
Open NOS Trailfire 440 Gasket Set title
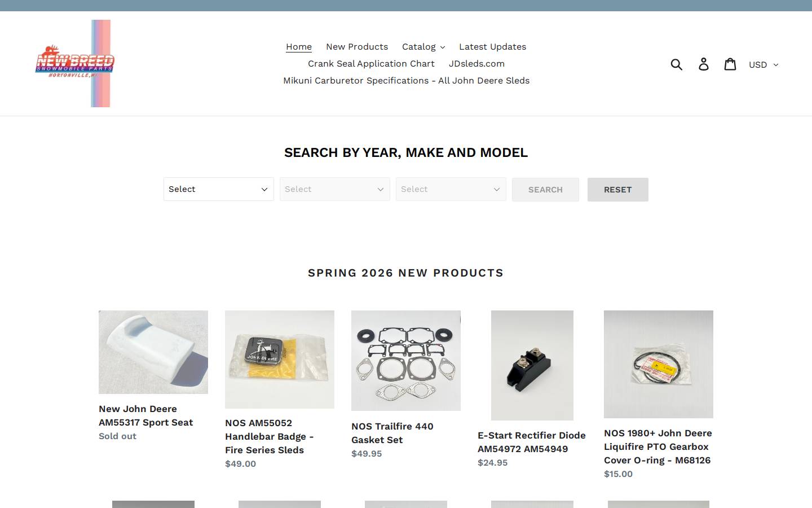coord(392,433)
